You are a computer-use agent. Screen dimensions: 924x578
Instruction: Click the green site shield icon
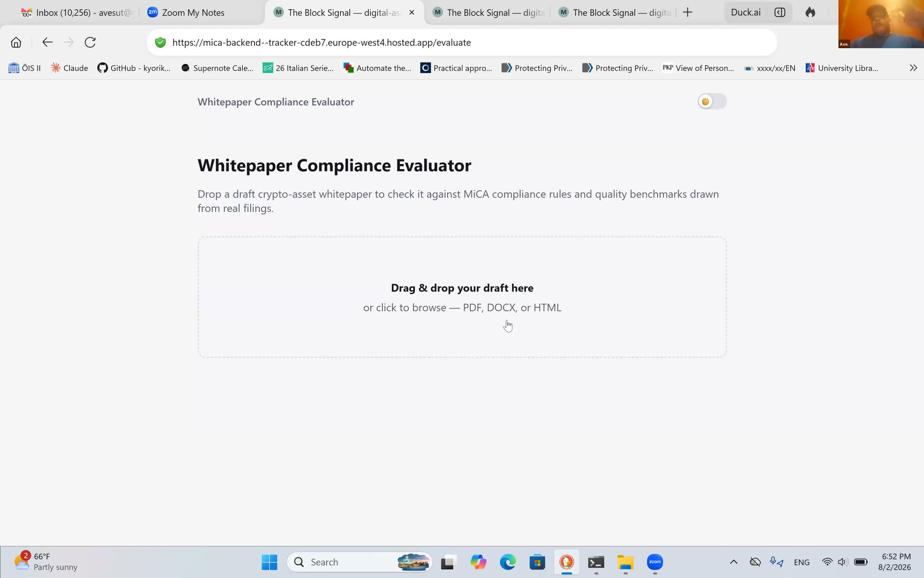160,42
